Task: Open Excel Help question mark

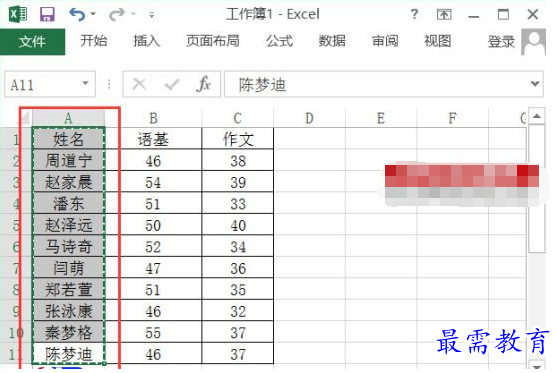Action: [414, 14]
